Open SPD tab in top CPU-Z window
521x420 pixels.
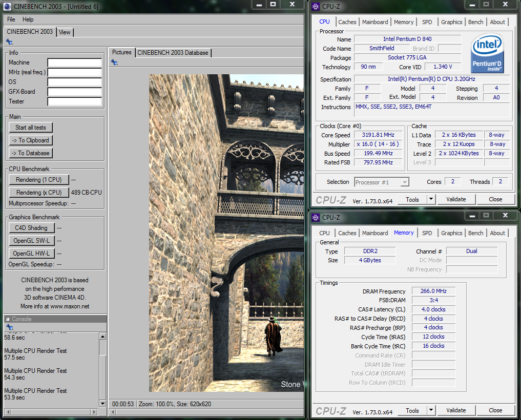tap(427, 22)
